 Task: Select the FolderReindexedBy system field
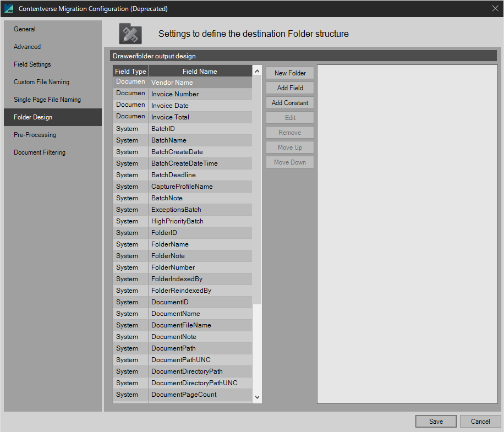tap(182, 291)
